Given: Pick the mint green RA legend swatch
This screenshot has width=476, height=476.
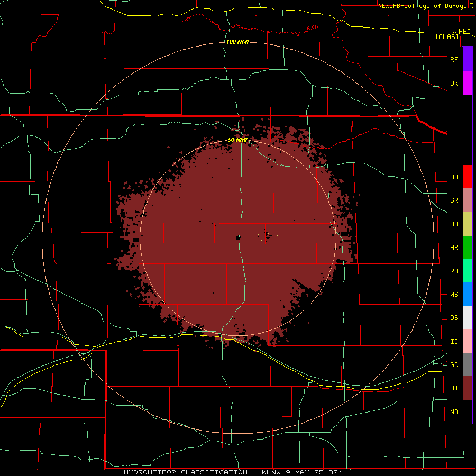Looking at the screenshot, I should (x=467, y=271).
